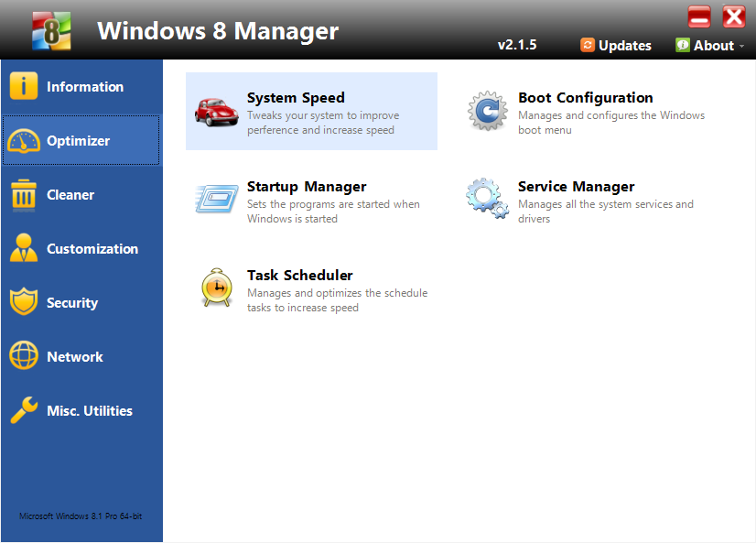Open the Boot Configuration title link
This screenshot has width=756, height=543.
coord(585,98)
